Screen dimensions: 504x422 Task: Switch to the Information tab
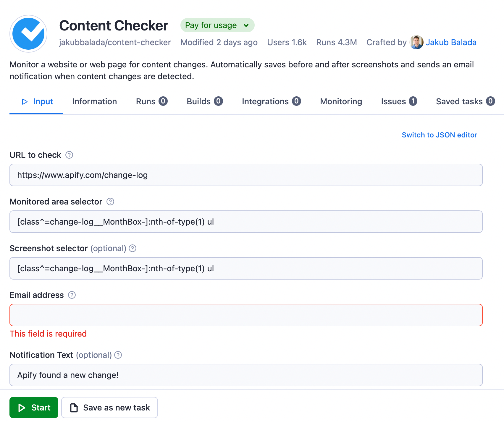point(94,101)
